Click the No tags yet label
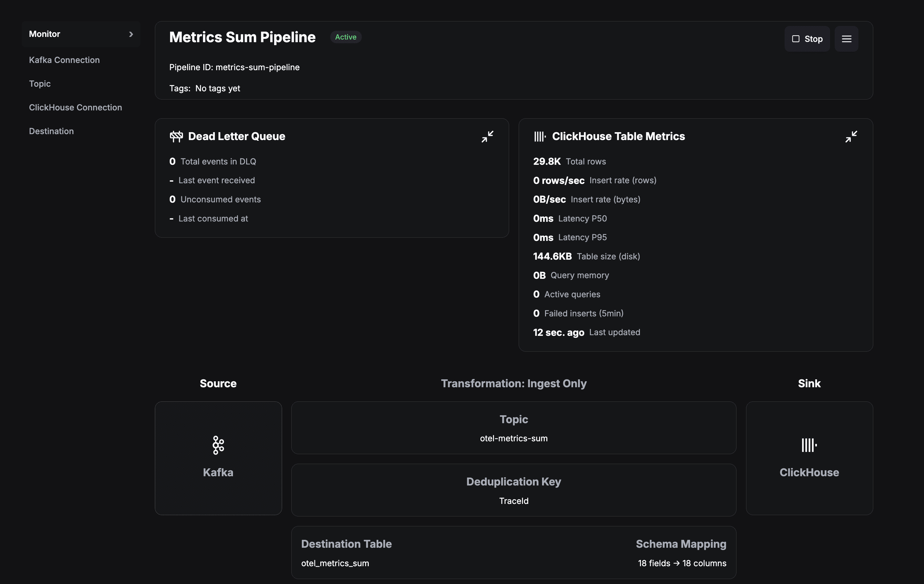This screenshot has width=924, height=584. [x=217, y=88]
